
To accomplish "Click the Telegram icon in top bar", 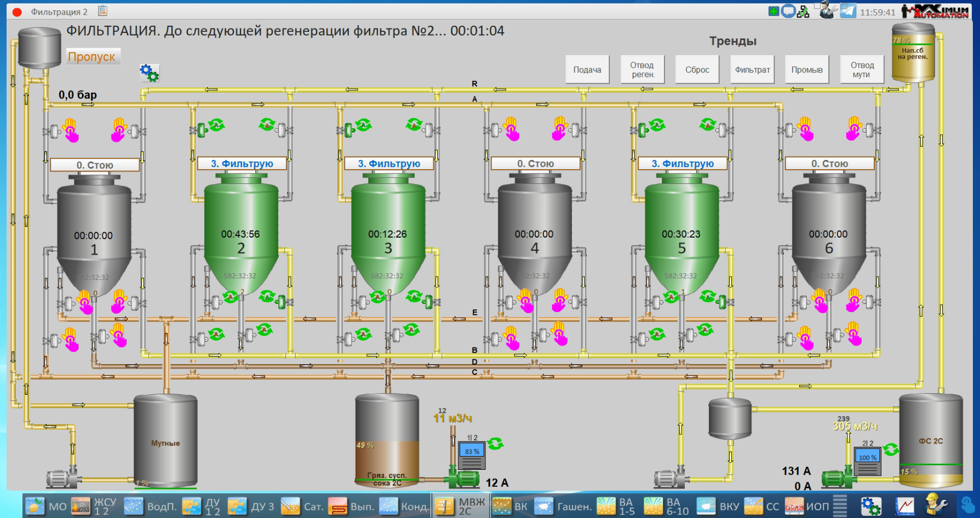I will pyautogui.click(x=848, y=11).
